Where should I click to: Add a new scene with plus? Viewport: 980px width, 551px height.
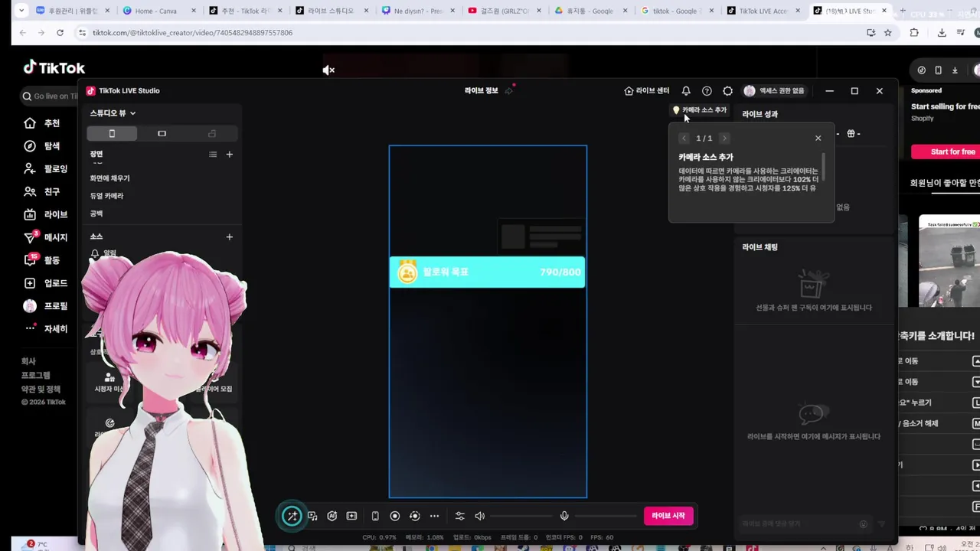pyautogui.click(x=229, y=155)
